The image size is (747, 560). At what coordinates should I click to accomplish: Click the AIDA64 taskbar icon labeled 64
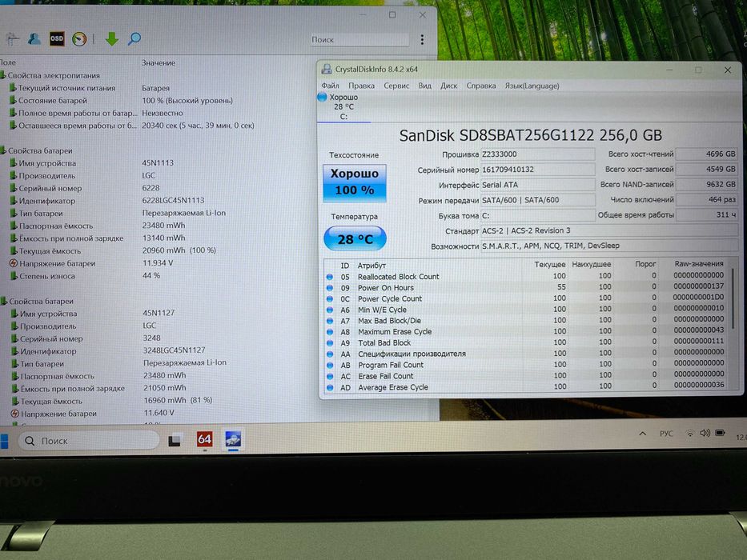click(204, 439)
